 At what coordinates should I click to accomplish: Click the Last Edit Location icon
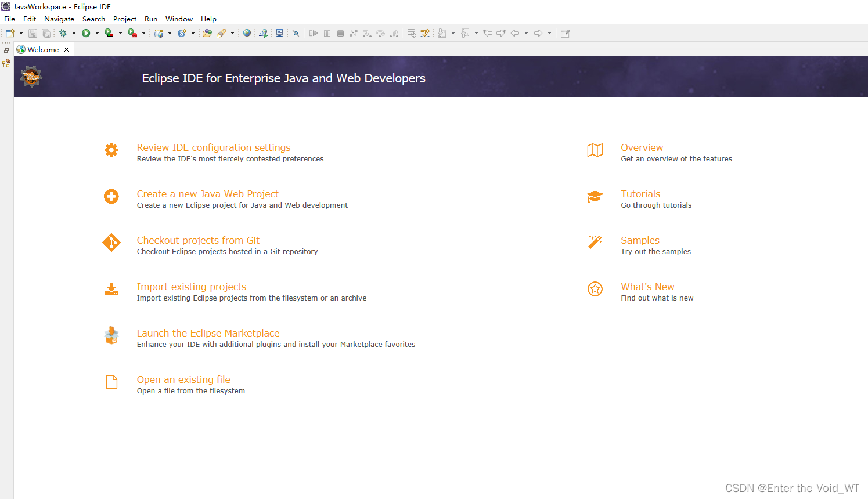coord(488,33)
